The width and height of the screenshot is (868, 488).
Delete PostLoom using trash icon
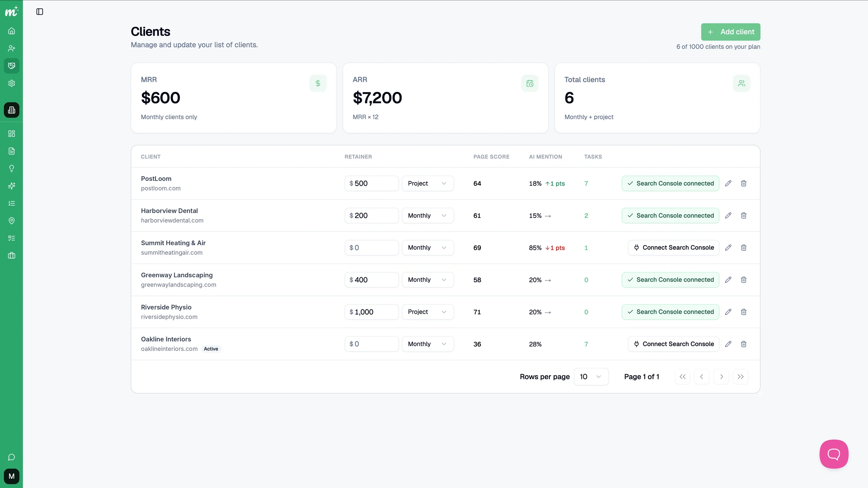tap(744, 184)
